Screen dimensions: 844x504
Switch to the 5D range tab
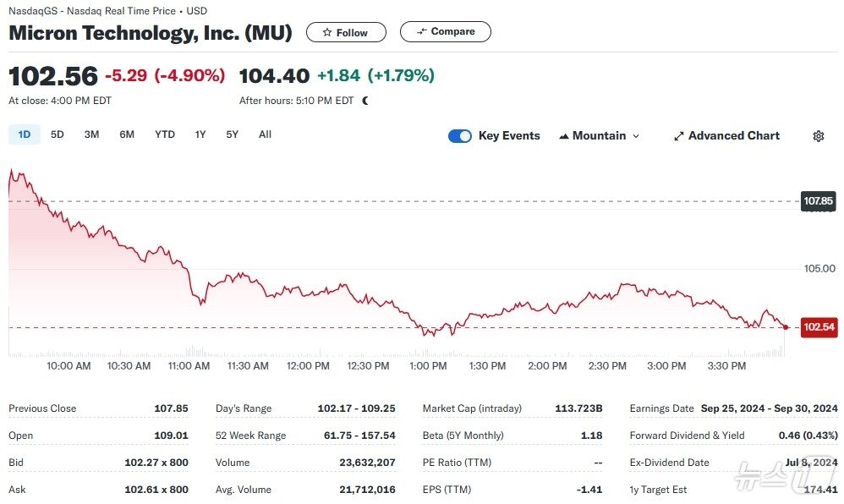pos(58,134)
